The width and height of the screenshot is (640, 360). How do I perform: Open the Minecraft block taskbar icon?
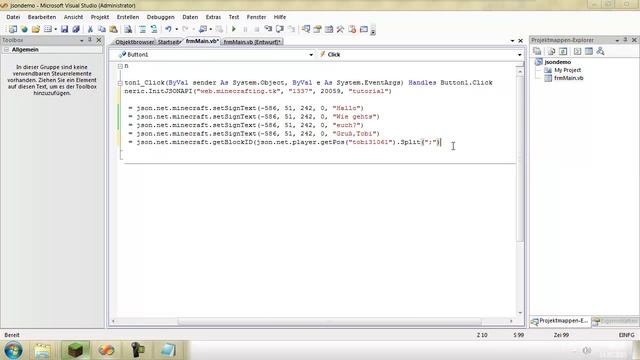click(x=75, y=350)
